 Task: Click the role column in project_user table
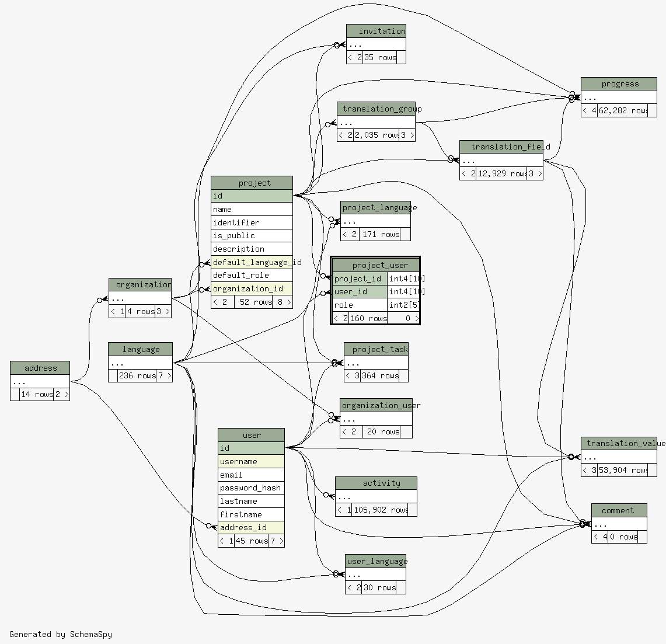(359, 305)
